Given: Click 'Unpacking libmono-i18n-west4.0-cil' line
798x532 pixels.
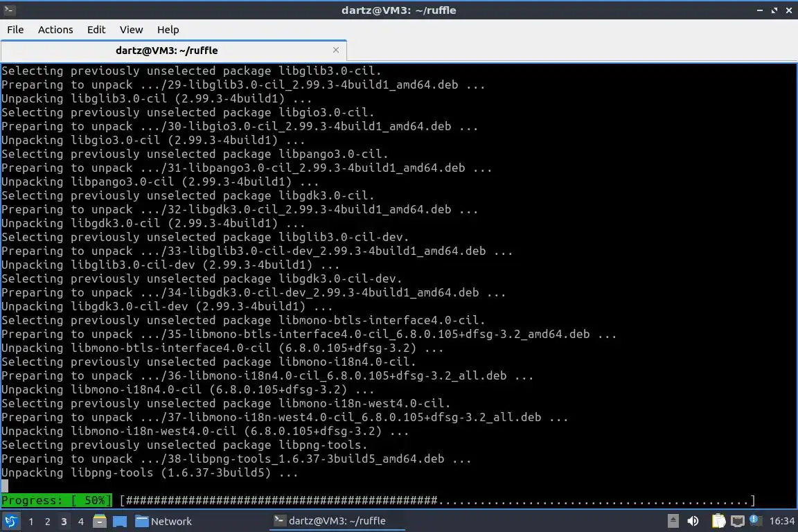Looking at the screenshot, I should point(205,431).
